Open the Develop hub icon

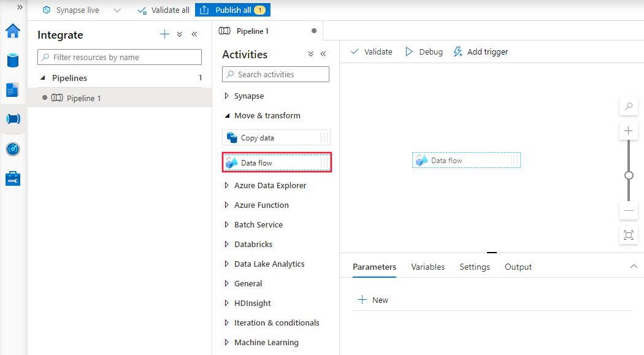pos(13,90)
